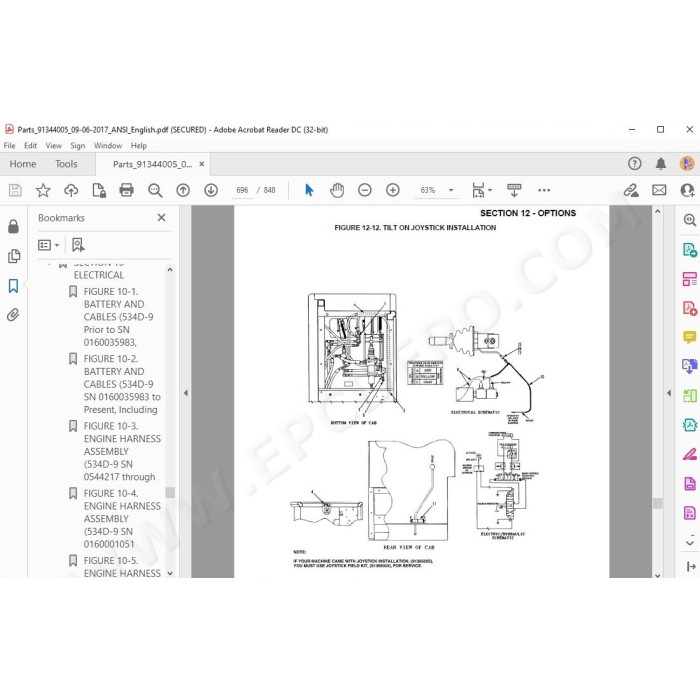700x700 pixels.
Task: Expand the right tools pane arrow
Action: [669, 393]
